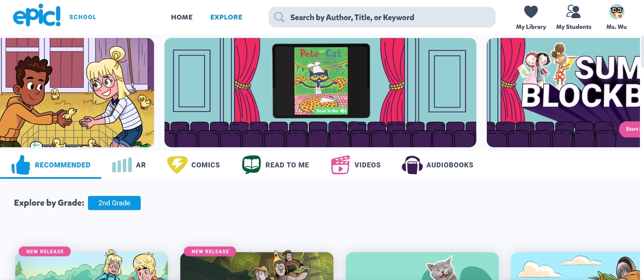
Task: Choose the Comics lightning shield icon
Action: point(177,165)
